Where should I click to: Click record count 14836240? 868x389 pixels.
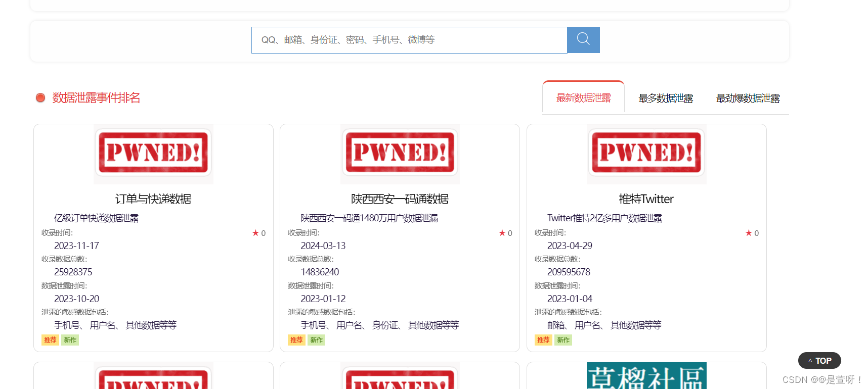(x=320, y=272)
